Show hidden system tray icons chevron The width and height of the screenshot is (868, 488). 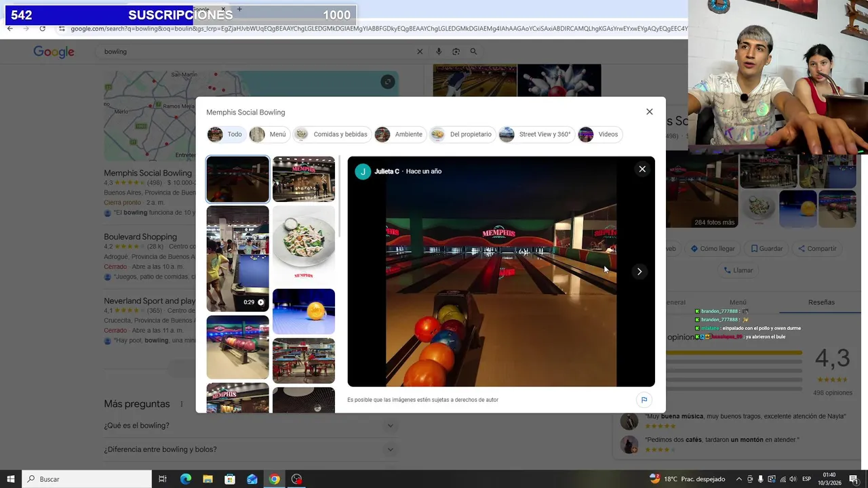739,479
